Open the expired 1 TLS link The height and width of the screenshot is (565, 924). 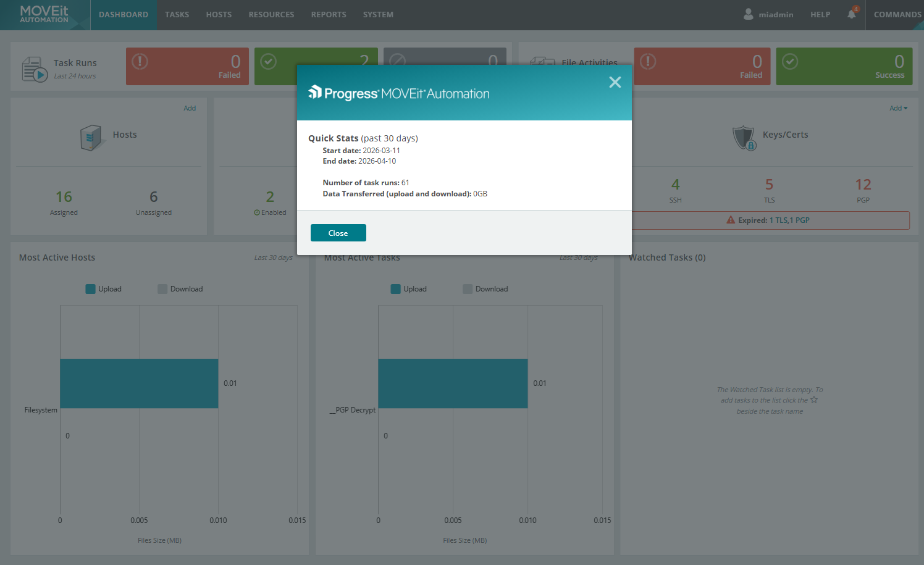tap(778, 220)
